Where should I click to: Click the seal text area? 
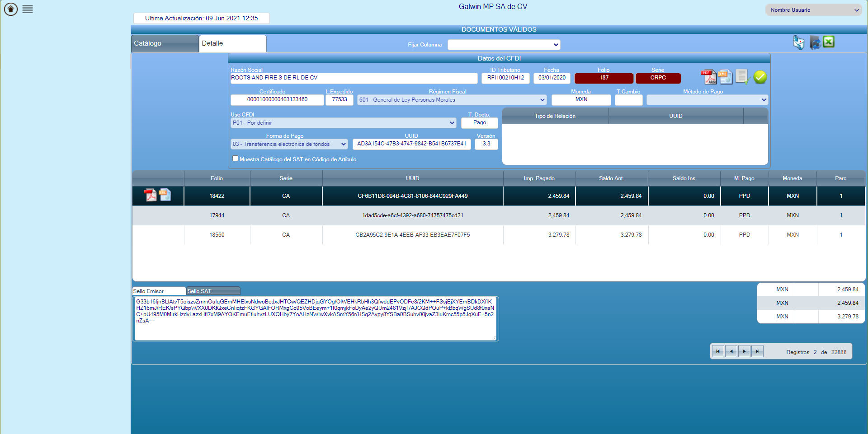316,318
